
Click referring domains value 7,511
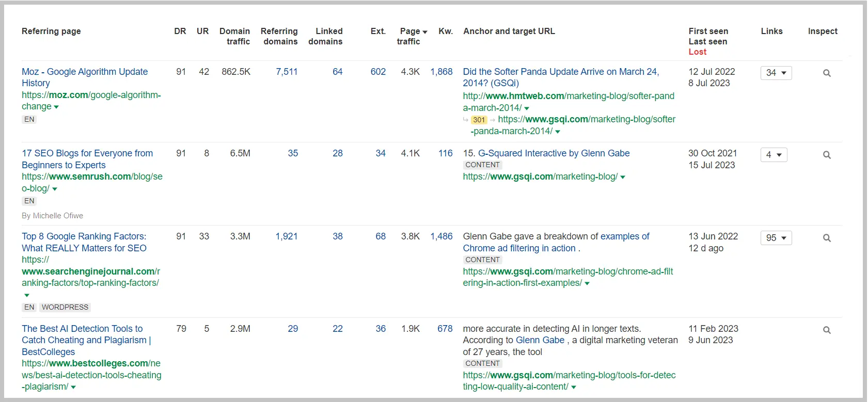pos(287,72)
